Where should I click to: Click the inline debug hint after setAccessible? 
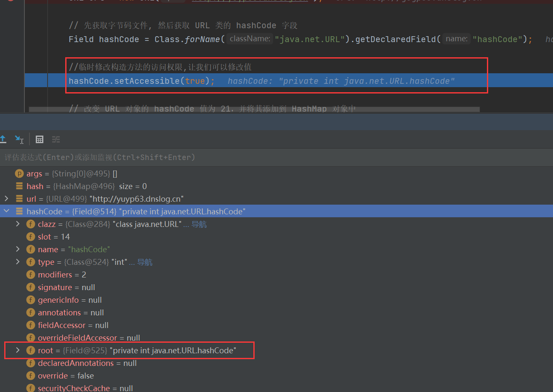click(341, 81)
